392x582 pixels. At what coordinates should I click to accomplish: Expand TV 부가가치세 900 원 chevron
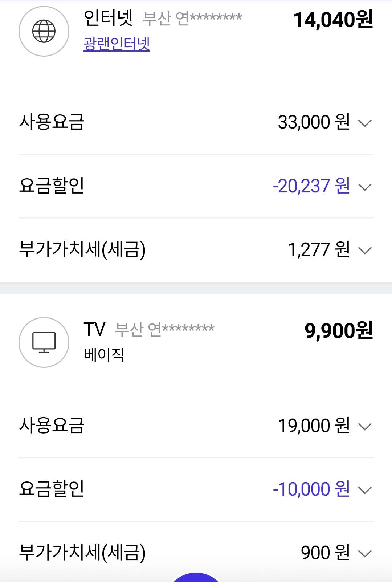(365, 554)
